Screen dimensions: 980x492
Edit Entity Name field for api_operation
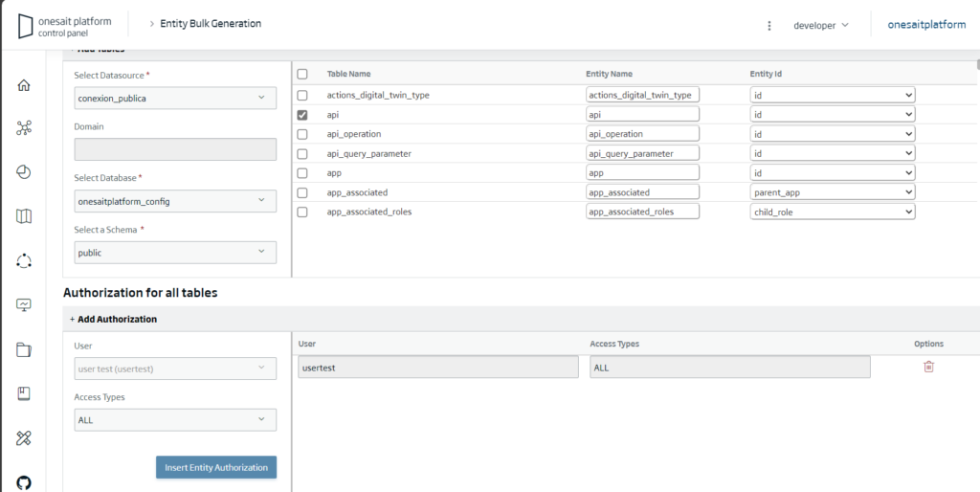[x=642, y=134]
